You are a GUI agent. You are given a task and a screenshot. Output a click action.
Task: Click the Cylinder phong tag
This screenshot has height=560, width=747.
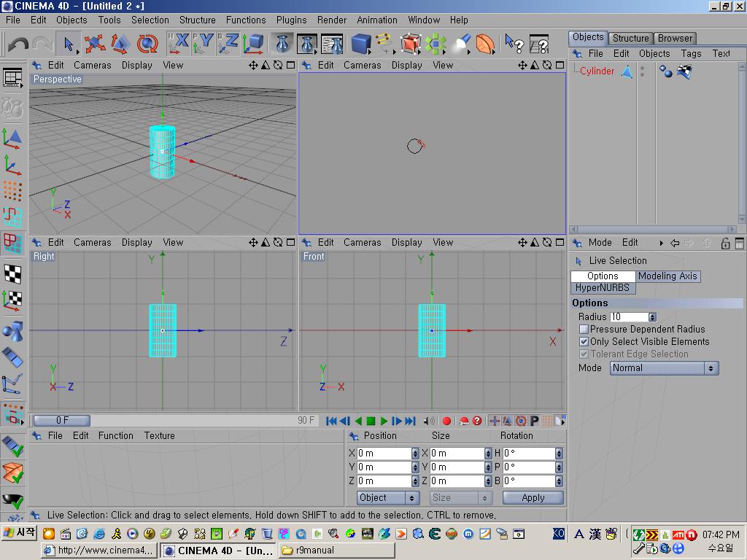click(x=665, y=71)
